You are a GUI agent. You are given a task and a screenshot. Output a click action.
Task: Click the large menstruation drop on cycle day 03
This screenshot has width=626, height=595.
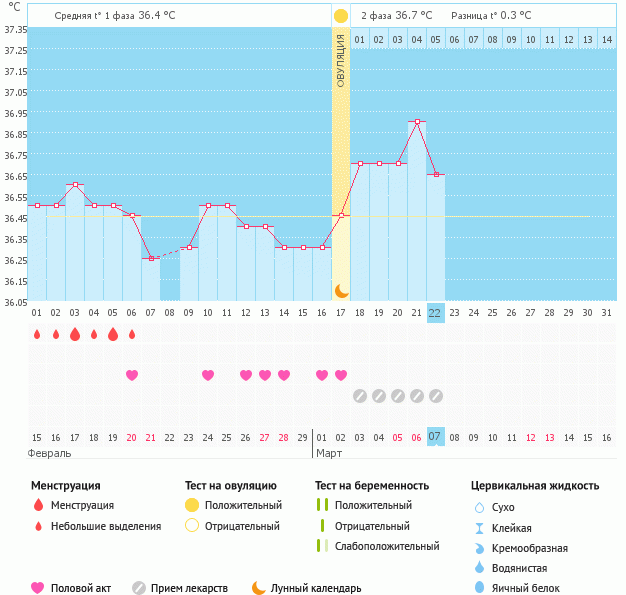pos(75,335)
